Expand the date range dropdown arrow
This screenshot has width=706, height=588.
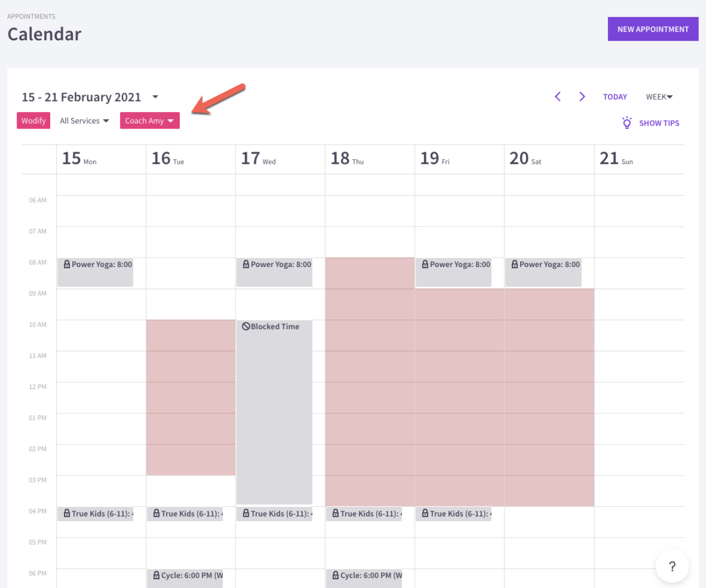(x=156, y=97)
